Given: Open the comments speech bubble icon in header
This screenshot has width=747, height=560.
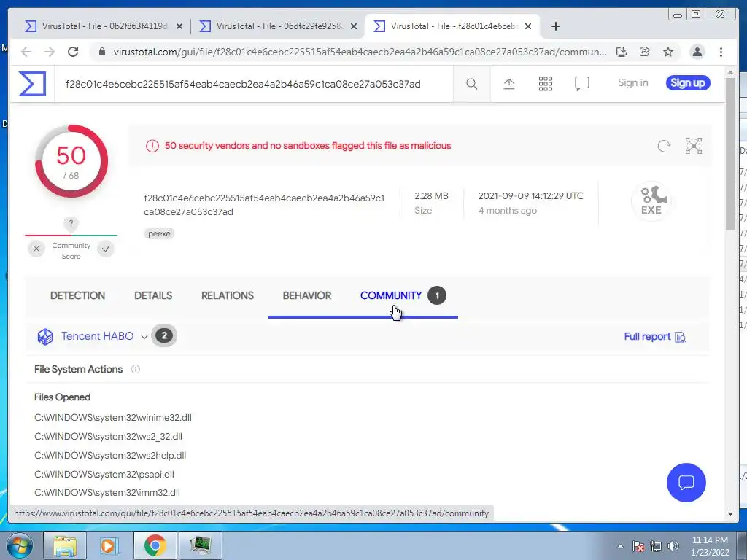Looking at the screenshot, I should pyautogui.click(x=581, y=84).
